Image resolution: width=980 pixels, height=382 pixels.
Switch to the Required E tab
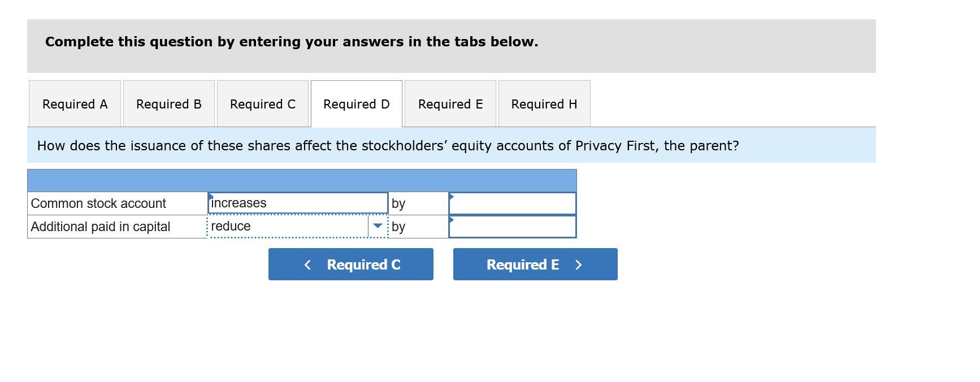(x=450, y=104)
